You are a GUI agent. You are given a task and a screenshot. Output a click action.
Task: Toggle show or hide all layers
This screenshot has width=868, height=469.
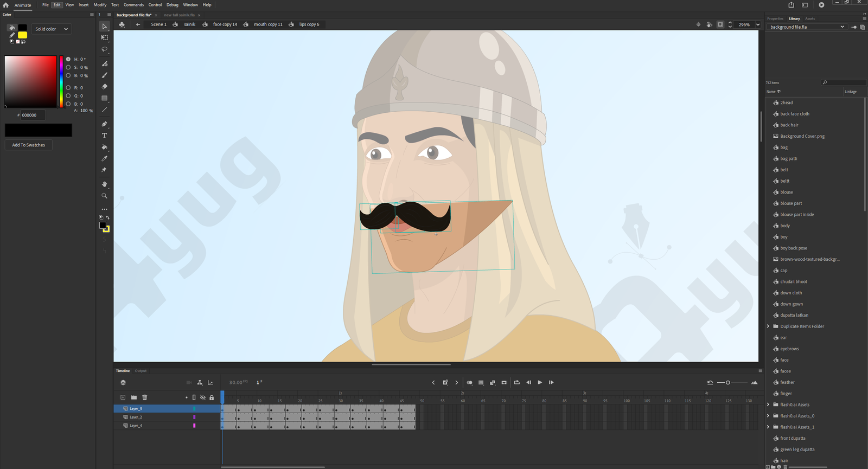(x=203, y=397)
